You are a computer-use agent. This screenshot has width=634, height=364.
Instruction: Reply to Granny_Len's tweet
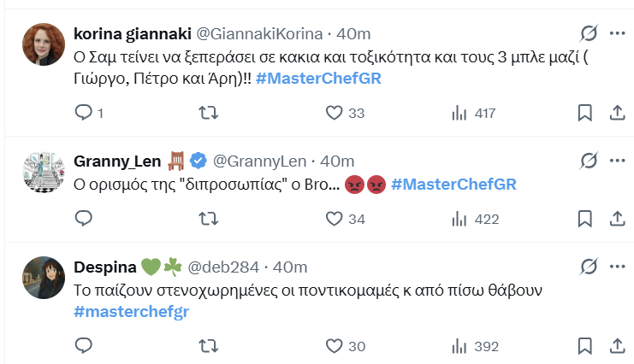84,220
